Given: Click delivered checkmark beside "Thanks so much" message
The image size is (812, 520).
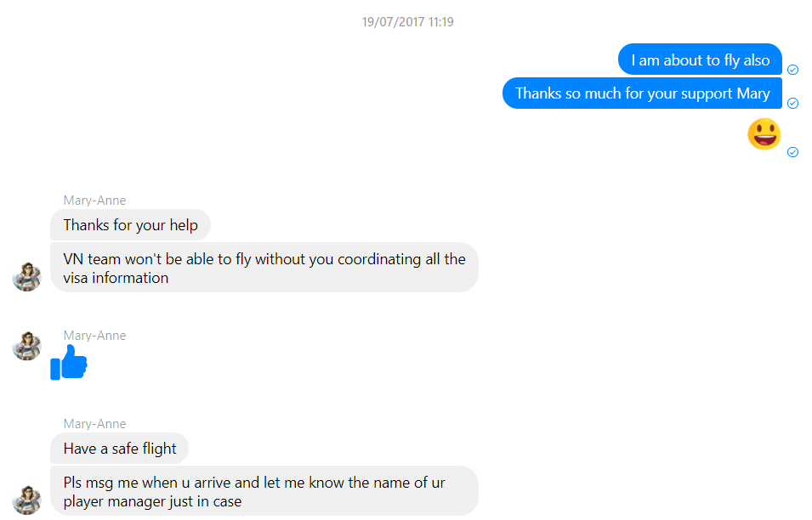Looking at the screenshot, I should click(792, 103).
